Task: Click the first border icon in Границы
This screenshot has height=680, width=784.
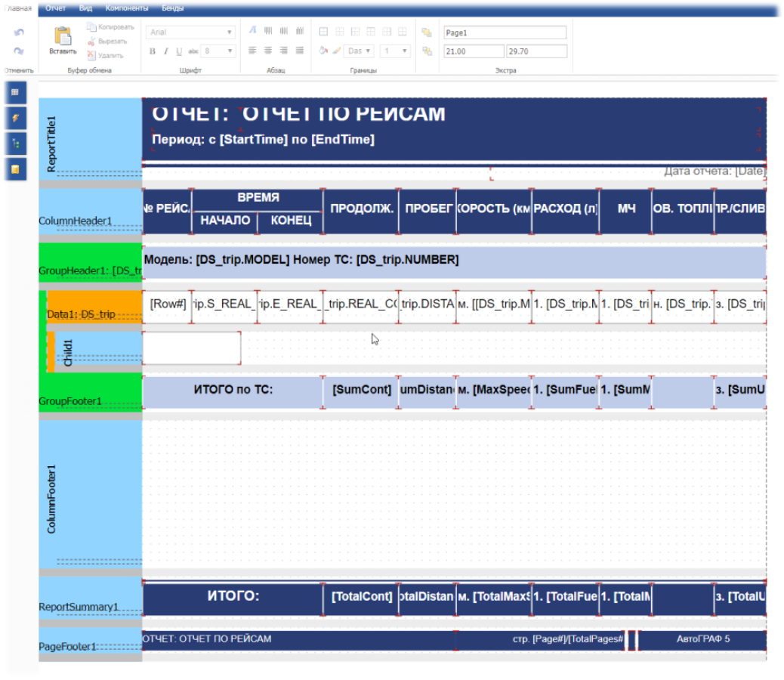Action: coord(323,32)
